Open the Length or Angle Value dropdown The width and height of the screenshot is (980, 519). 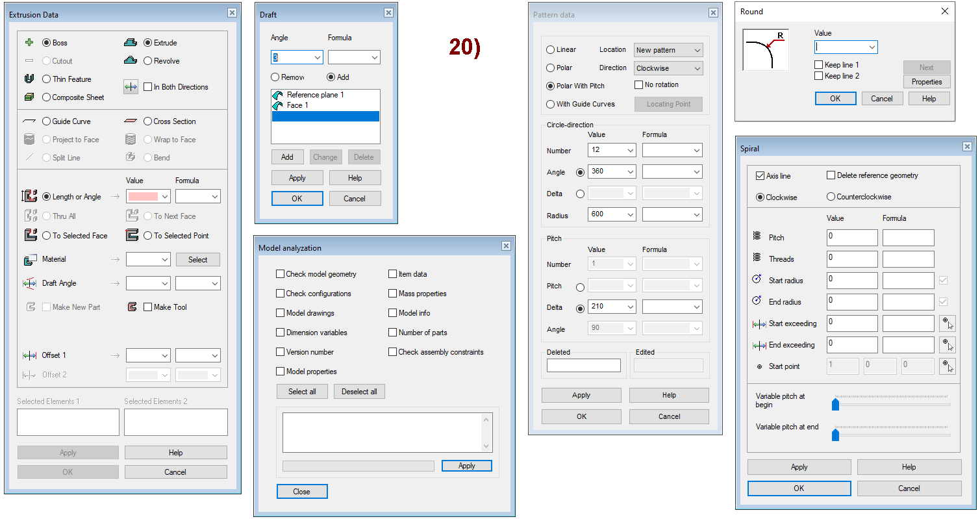(x=164, y=196)
